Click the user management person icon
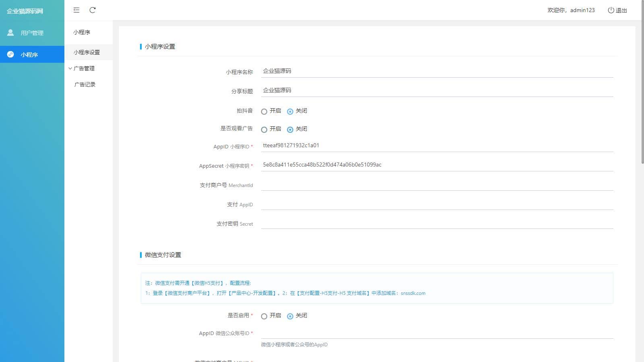 coord(10,33)
